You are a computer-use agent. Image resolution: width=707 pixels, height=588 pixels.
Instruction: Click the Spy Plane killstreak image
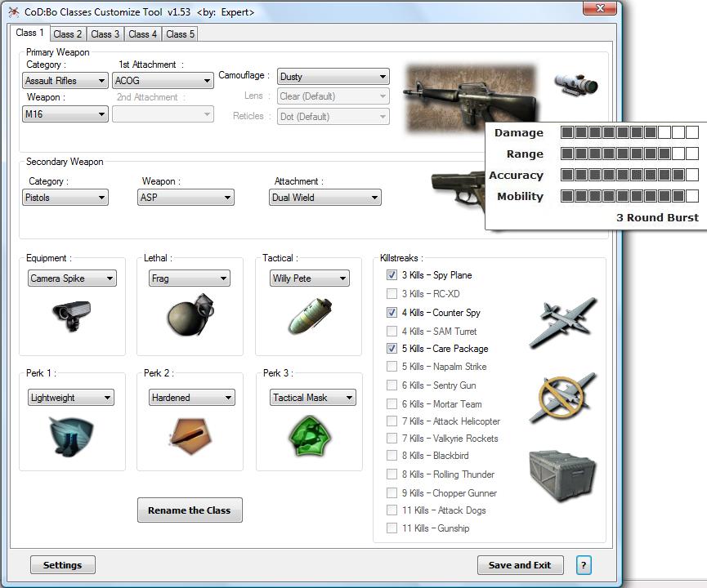tap(563, 323)
